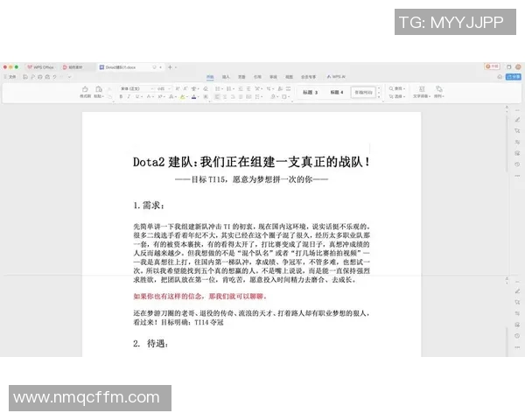Expand the styles gallery

point(379,97)
